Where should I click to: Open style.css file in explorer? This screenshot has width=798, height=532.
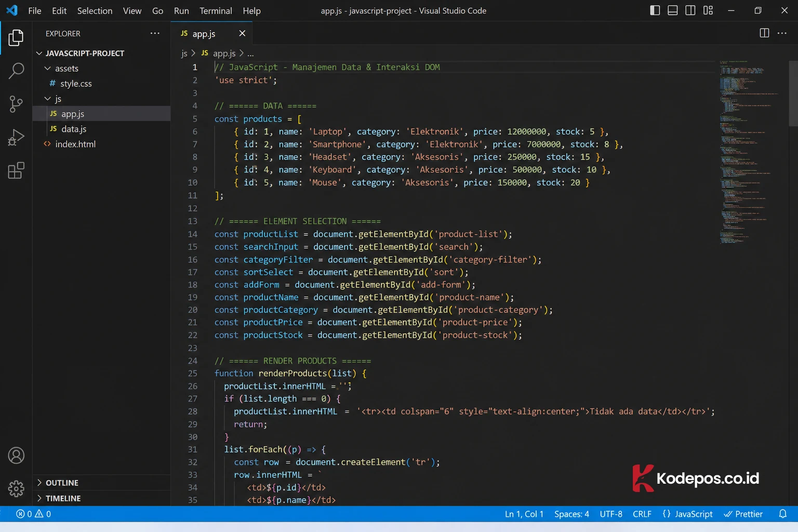click(x=102, y=83)
